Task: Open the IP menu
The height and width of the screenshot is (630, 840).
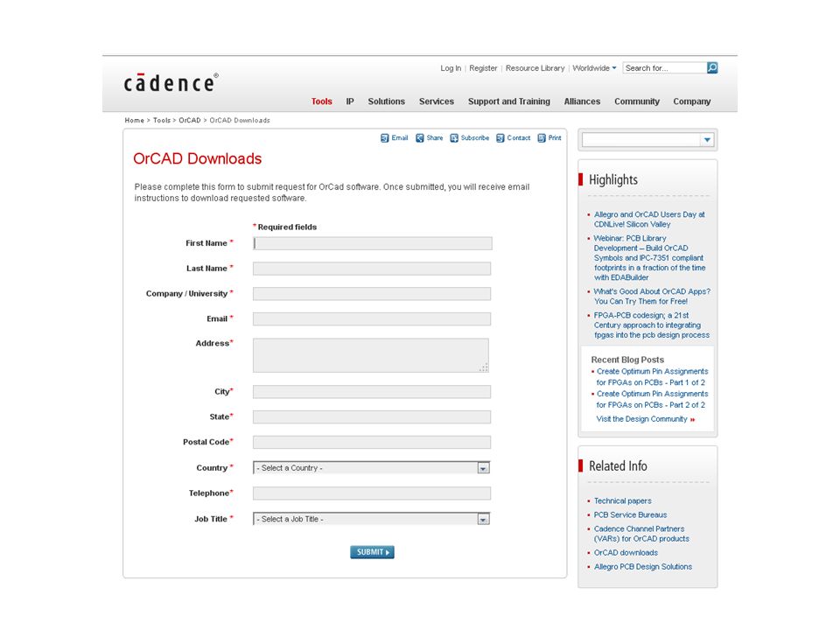Action: point(350,101)
